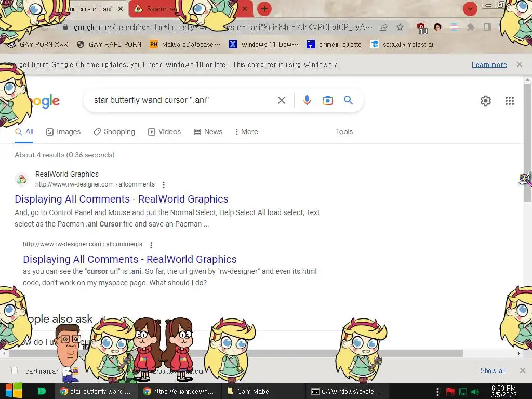Follow the Learn more link
This screenshot has width=532, height=399.
click(489, 64)
